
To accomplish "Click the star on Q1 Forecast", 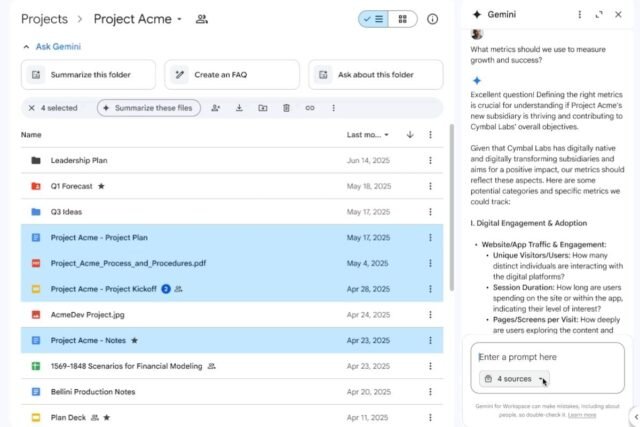I will click(101, 186).
